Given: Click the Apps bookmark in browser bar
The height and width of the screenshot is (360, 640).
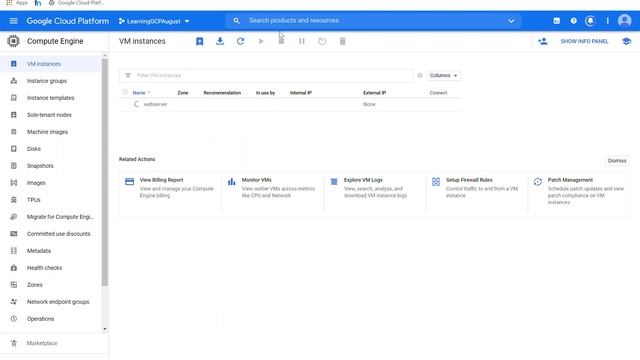Looking at the screenshot, I should (17, 3).
